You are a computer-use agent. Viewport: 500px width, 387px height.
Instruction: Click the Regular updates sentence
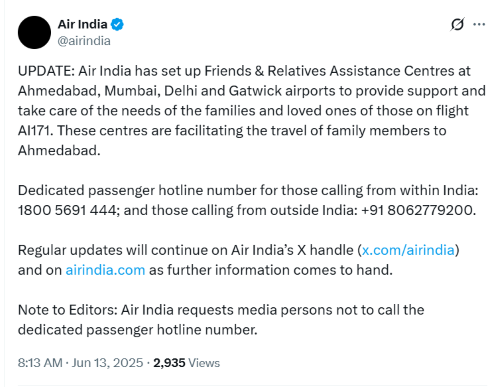pyautogui.click(x=239, y=260)
